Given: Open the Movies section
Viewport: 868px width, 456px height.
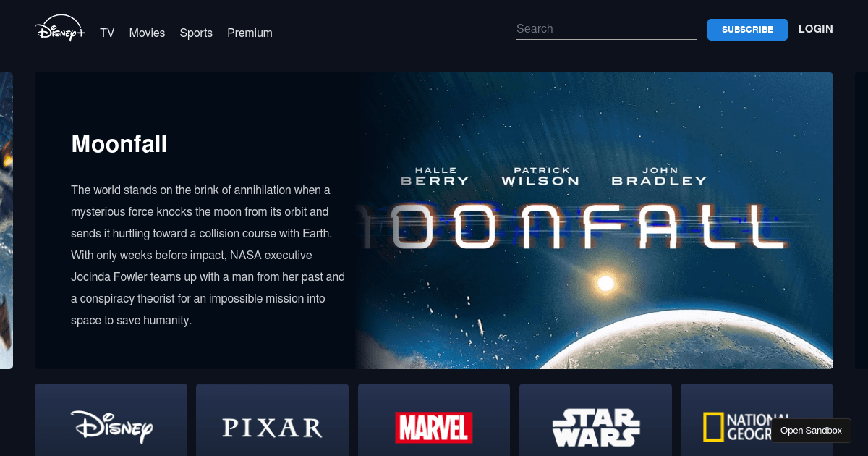Looking at the screenshot, I should (x=147, y=33).
